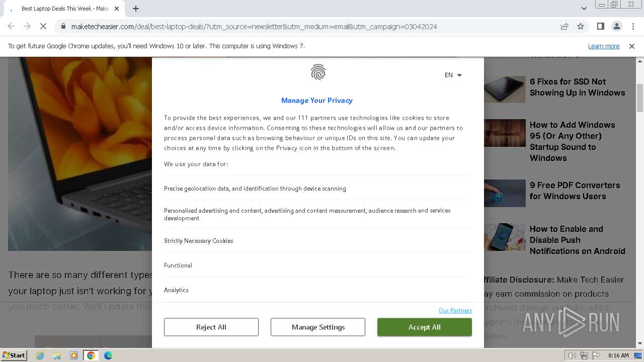Open File Explorer folder in taskbar

57,355
